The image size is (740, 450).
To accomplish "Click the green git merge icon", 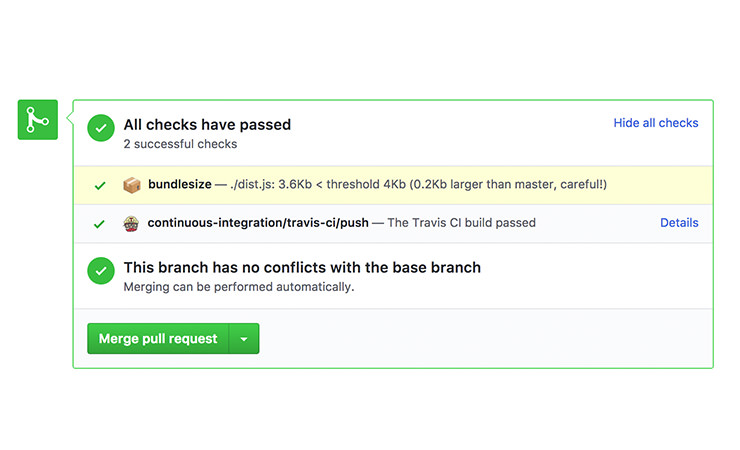I will coord(38,121).
